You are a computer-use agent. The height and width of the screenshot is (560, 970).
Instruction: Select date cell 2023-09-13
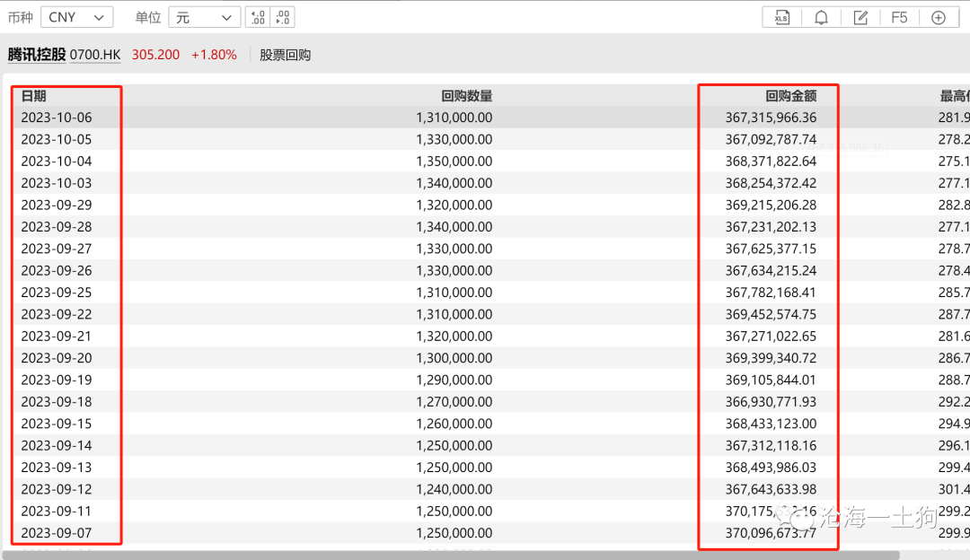pyautogui.click(x=57, y=468)
